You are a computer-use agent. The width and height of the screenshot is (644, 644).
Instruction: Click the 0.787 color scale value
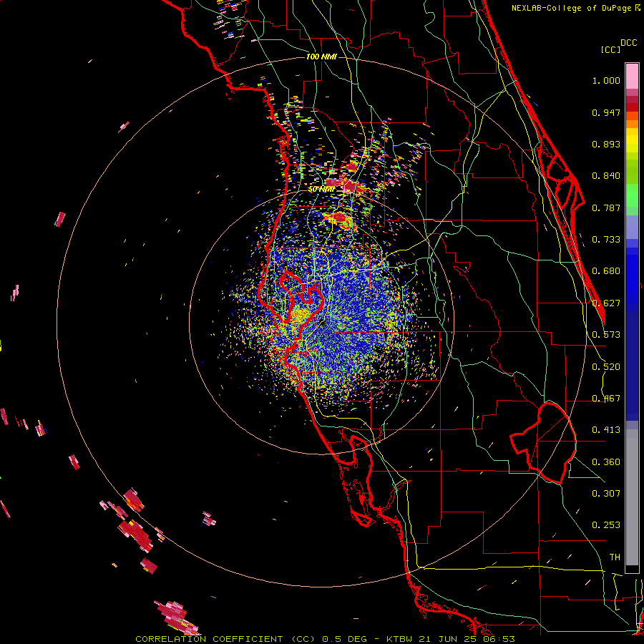(606, 208)
